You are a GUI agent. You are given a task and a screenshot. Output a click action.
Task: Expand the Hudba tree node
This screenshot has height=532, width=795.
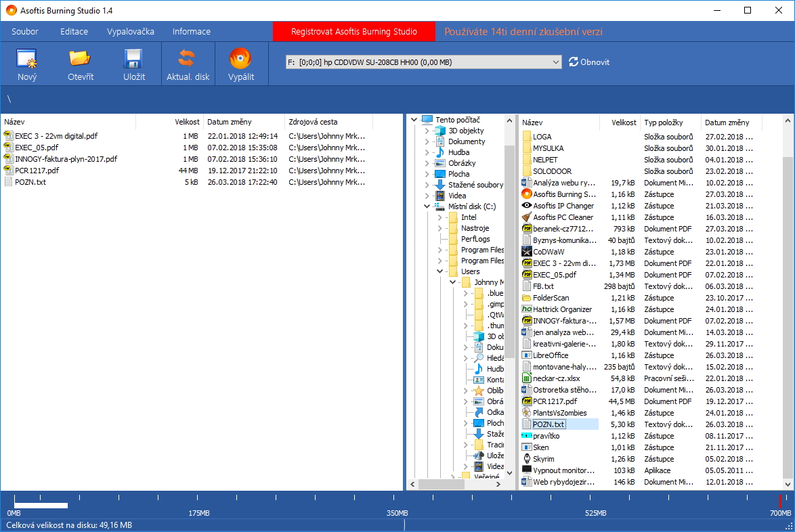(427, 152)
